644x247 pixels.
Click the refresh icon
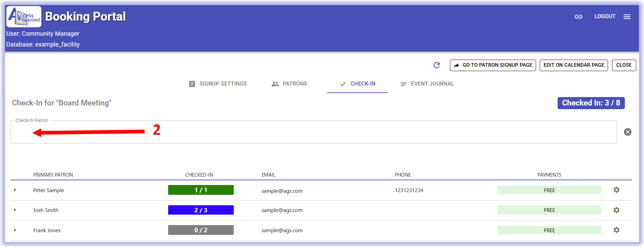click(437, 65)
